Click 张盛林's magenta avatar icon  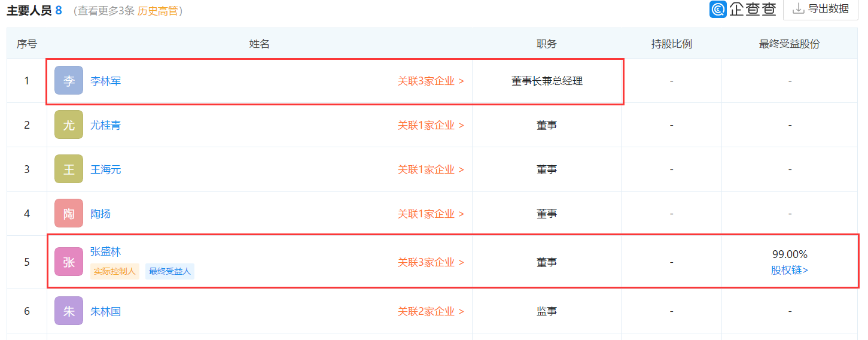click(x=69, y=262)
